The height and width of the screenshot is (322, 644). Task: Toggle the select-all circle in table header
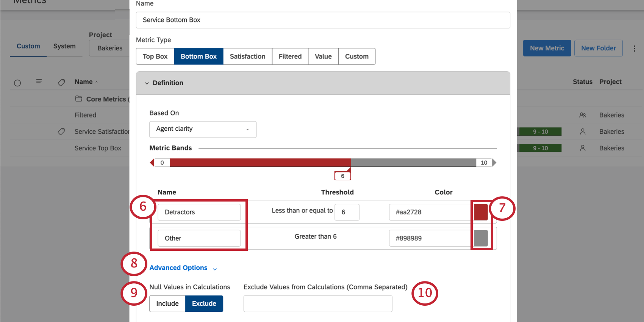click(x=17, y=83)
